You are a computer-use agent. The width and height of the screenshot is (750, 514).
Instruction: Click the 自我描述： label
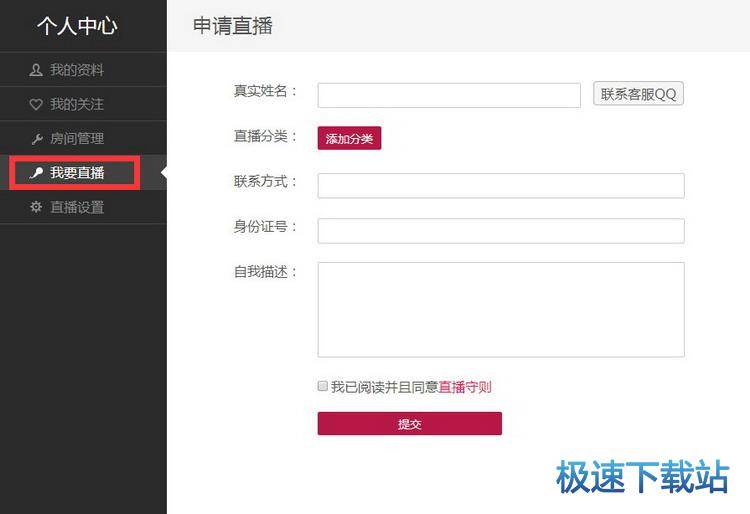tap(266, 272)
